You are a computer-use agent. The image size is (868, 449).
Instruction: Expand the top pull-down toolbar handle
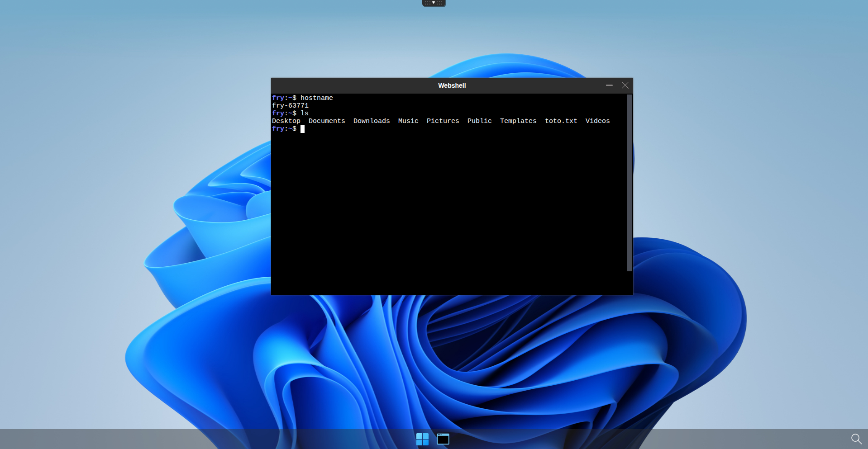(x=434, y=3)
